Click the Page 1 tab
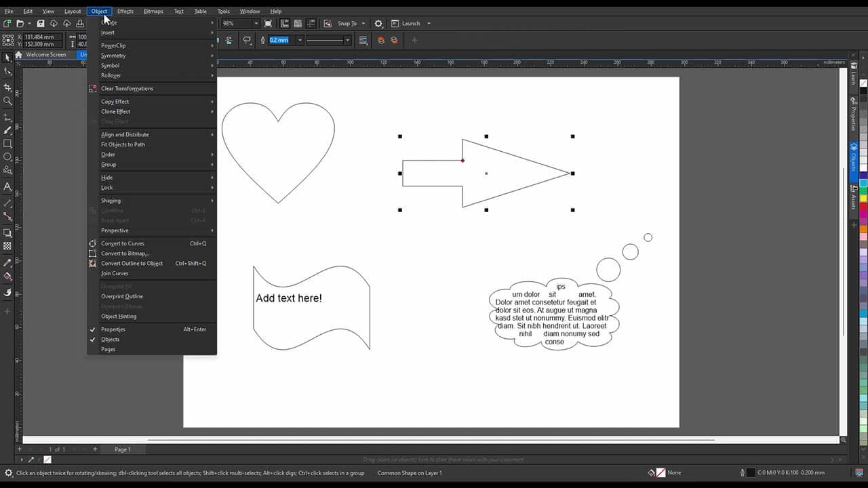Viewport: 868px width, 488px height. tap(123, 449)
